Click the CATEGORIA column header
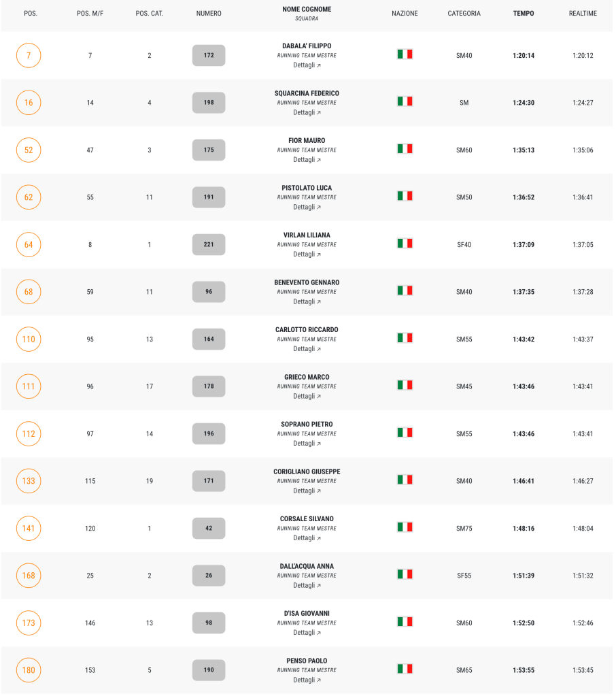This screenshot has height=696, width=616. pos(464,14)
